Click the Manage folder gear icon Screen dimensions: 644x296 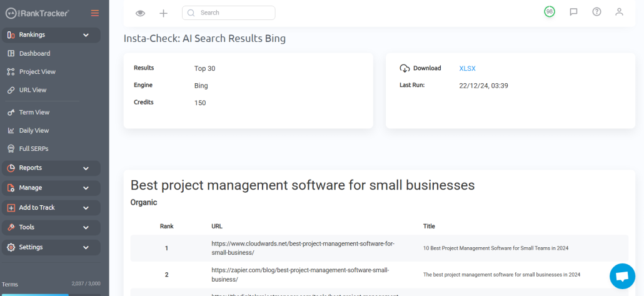click(11, 188)
